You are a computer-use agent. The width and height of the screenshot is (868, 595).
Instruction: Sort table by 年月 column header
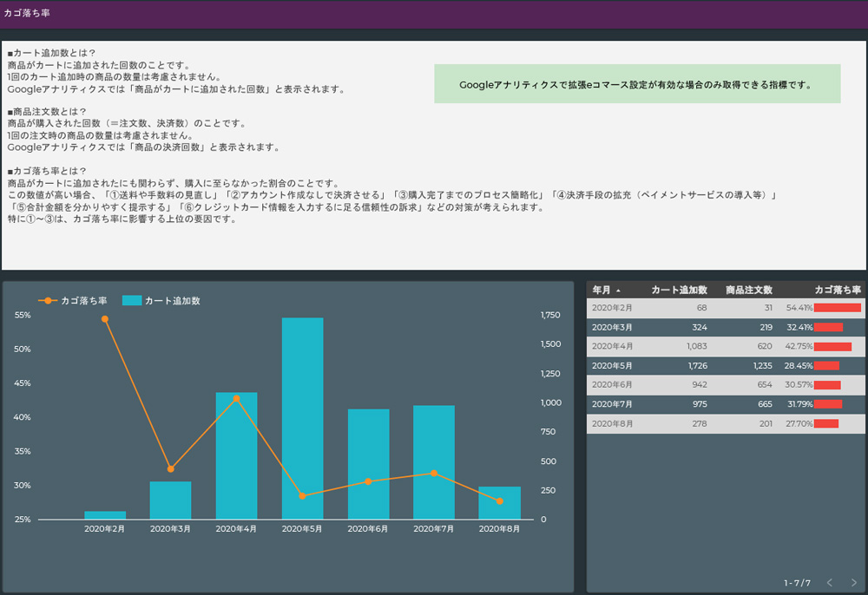point(602,290)
